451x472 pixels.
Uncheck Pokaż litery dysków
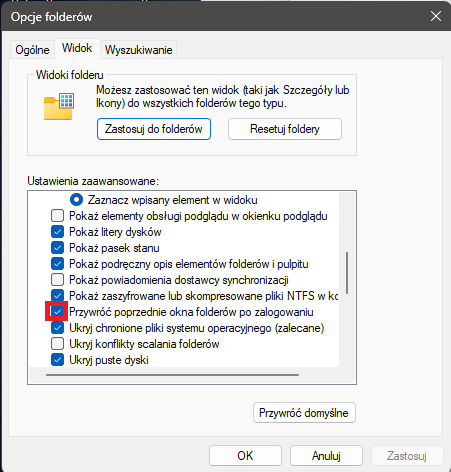point(57,232)
